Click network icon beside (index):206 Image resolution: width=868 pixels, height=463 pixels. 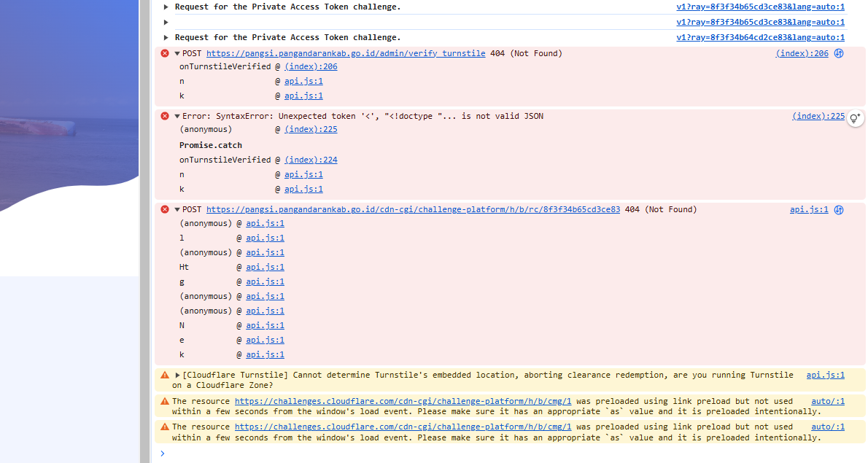coord(839,53)
